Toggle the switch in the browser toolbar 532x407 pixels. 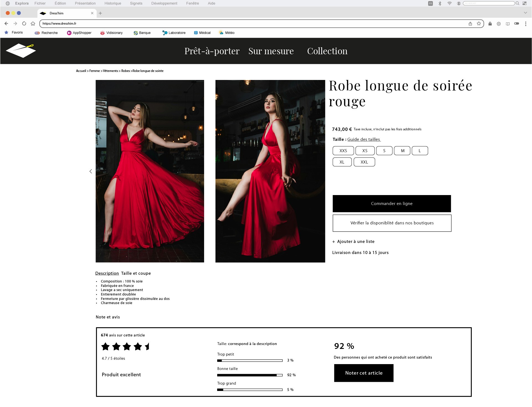pyautogui.click(x=516, y=24)
